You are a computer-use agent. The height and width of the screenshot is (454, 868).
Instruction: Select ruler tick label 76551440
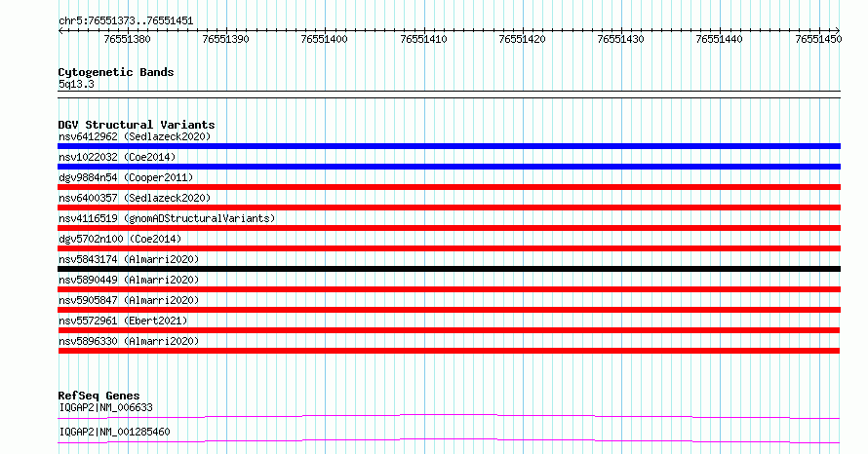(x=719, y=39)
